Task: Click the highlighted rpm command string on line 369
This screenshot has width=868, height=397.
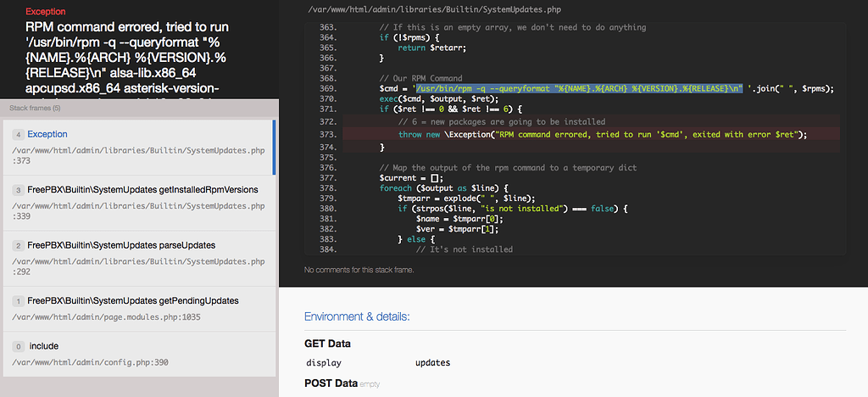Action: [579, 88]
